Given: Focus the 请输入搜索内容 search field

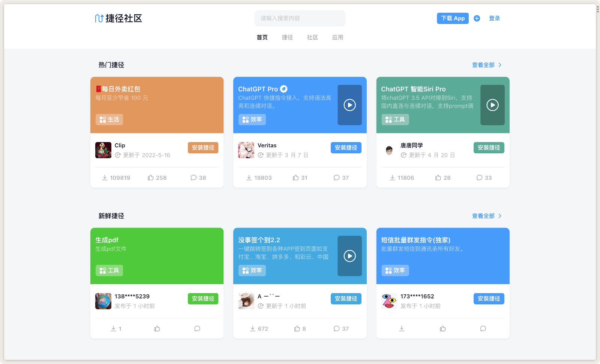Looking at the screenshot, I should click(x=300, y=18).
